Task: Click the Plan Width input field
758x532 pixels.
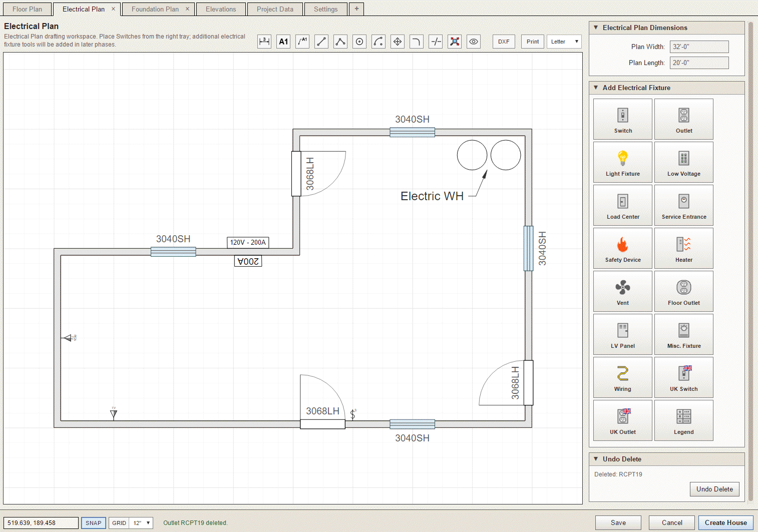Action: (699, 47)
